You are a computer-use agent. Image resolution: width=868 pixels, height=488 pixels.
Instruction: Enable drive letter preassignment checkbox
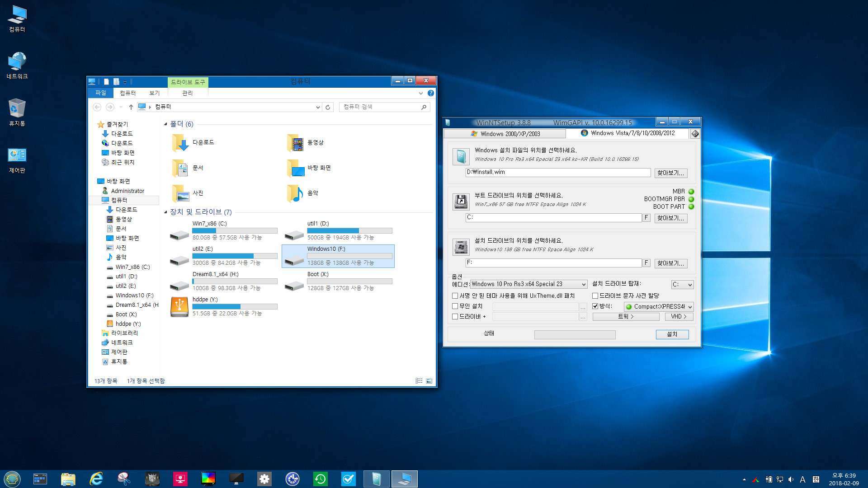point(595,296)
